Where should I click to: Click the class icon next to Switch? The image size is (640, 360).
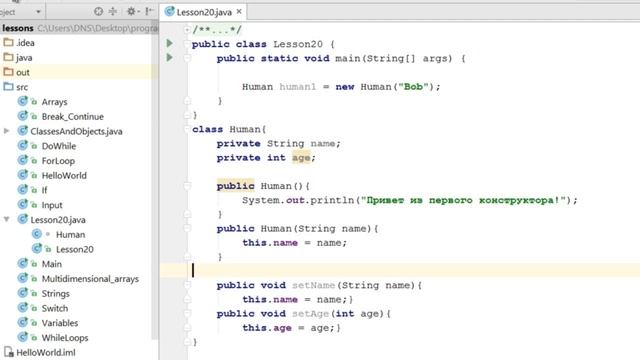[x=22, y=307]
